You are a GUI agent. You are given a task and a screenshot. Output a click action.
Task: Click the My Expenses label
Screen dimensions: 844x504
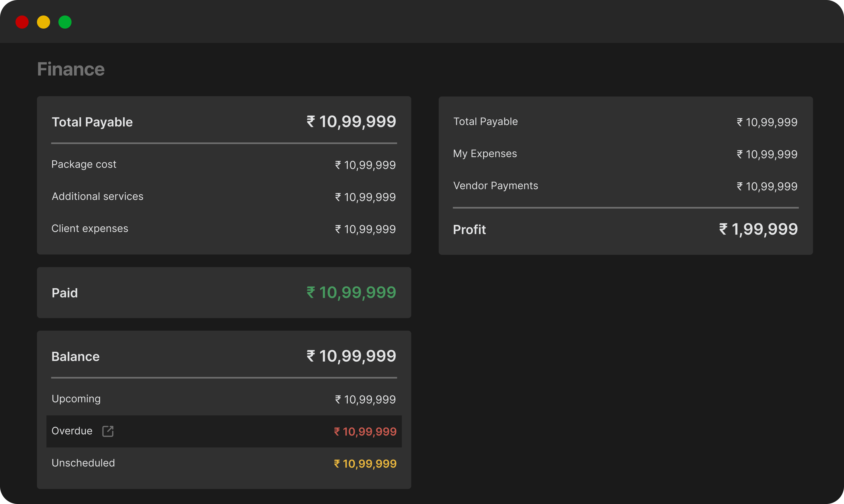click(x=485, y=154)
